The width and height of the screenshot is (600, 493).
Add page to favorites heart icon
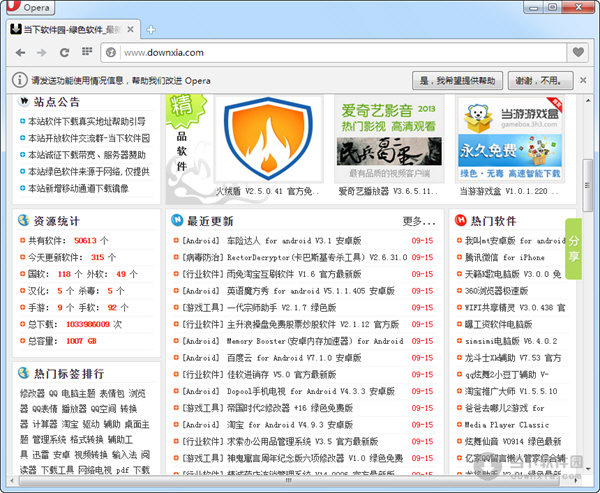[x=578, y=52]
